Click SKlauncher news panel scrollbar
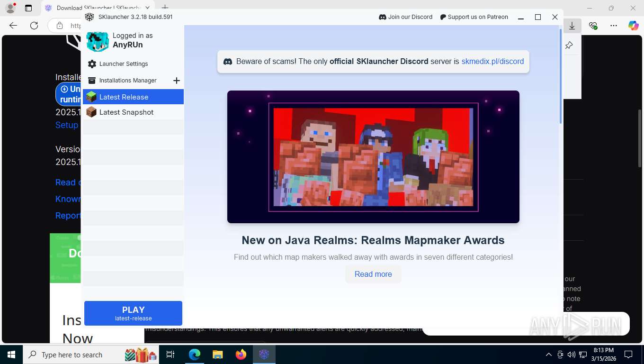 coord(561,76)
